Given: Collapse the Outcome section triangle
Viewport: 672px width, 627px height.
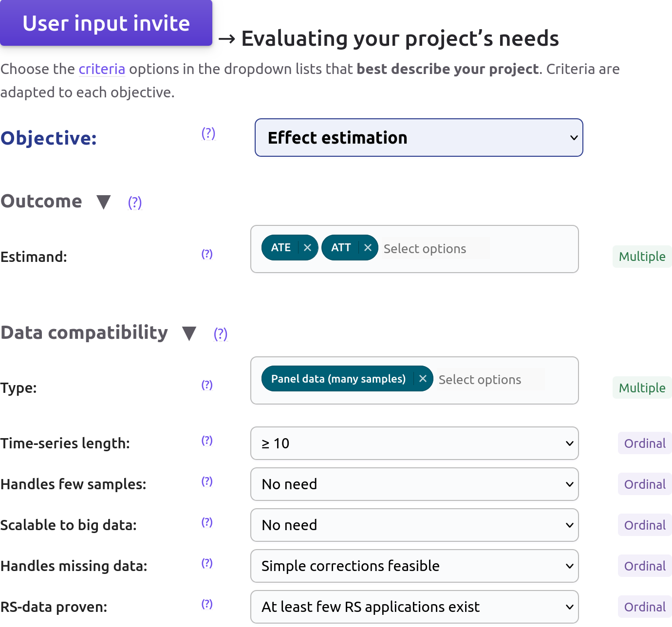Looking at the screenshot, I should (104, 202).
